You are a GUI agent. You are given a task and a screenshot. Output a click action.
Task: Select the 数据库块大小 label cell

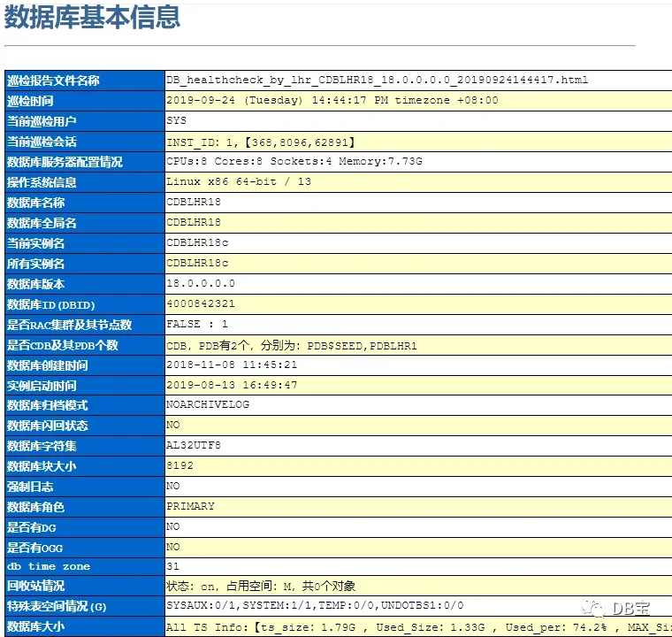coord(85,467)
